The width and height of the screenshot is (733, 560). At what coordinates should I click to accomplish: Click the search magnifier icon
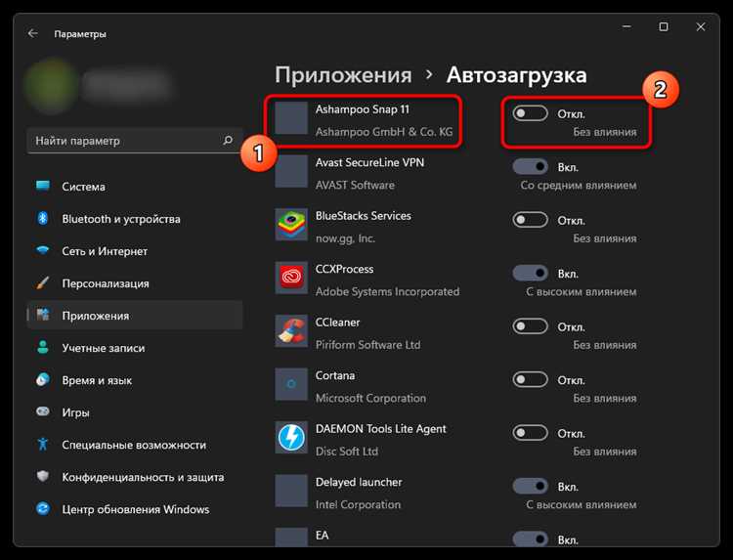coord(228,140)
